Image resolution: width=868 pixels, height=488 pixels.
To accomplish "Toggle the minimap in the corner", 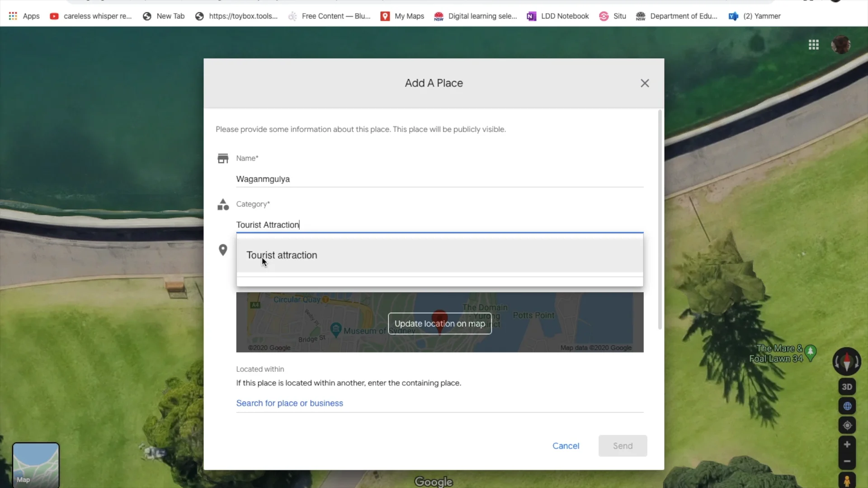I will tap(36, 465).
